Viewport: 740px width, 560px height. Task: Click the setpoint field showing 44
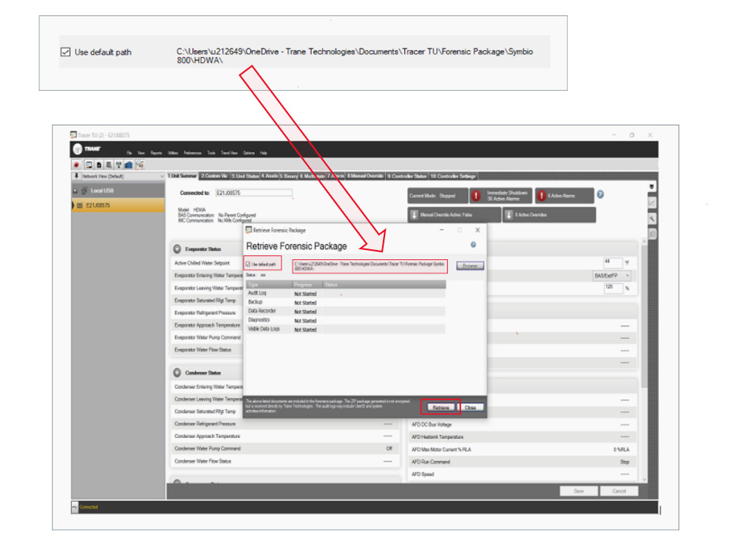point(613,262)
